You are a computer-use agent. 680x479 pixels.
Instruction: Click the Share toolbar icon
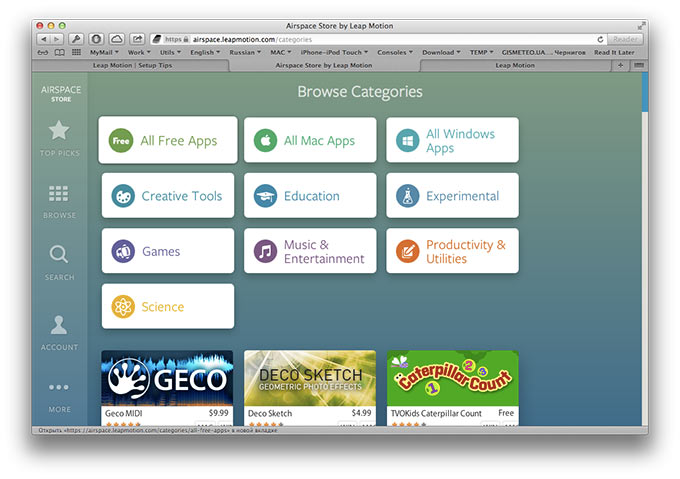pyautogui.click(x=137, y=39)
